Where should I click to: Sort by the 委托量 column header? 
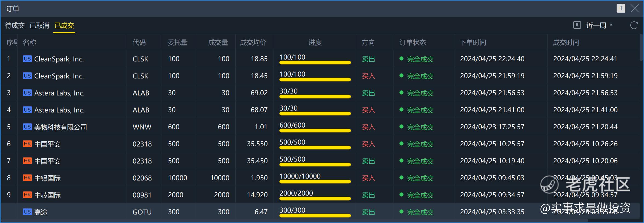[178, 43]
